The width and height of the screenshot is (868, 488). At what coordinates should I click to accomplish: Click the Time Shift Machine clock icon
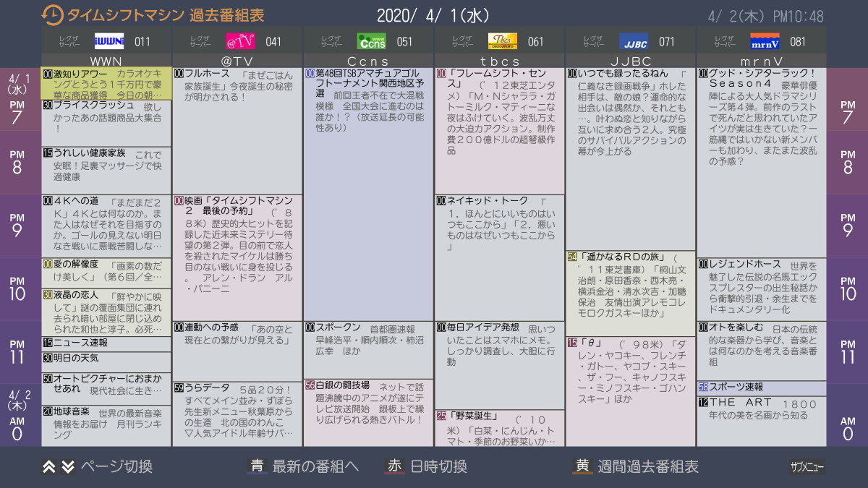(x=52, y=15)
